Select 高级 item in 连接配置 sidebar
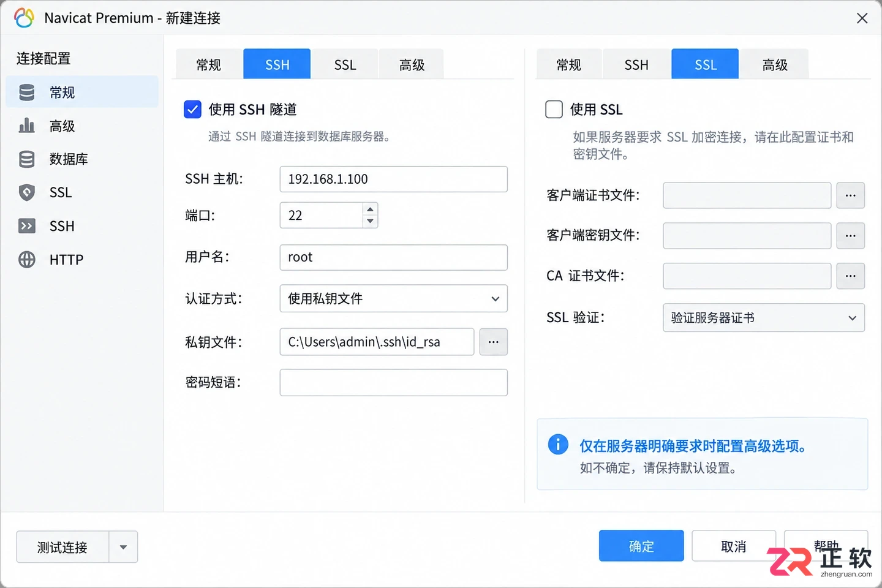This screenshot has width=882, height=588. tap(82, 126)
